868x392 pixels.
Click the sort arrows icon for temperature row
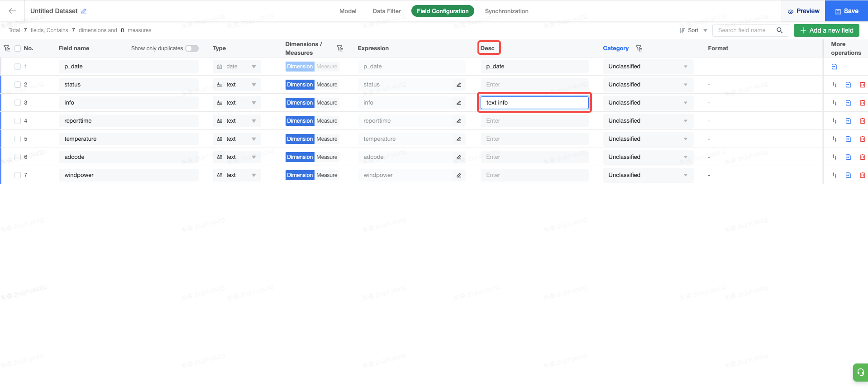835,139
